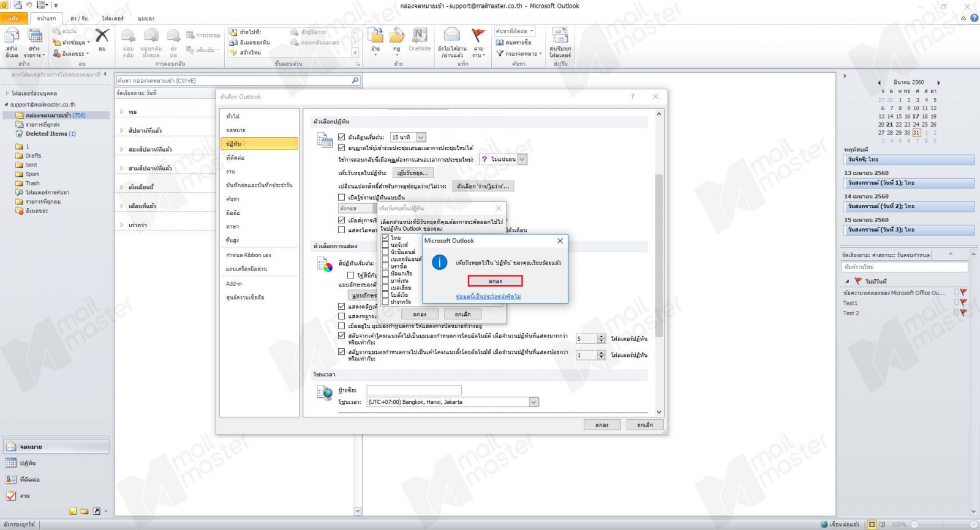Click flag icon on Test1 task

pyautogui.click(x=963, y=303)
